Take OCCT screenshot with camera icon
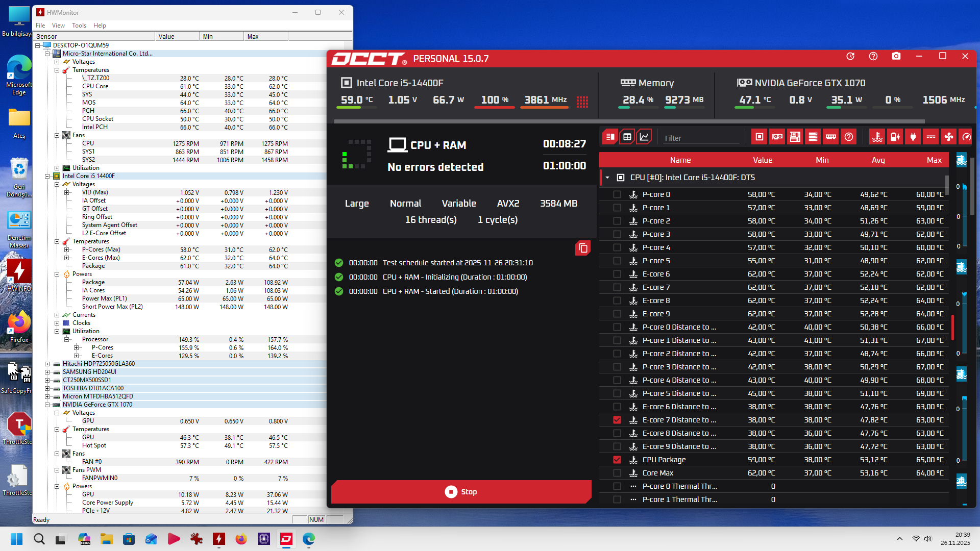The image size is (980, 551). [x=896, y=56]
